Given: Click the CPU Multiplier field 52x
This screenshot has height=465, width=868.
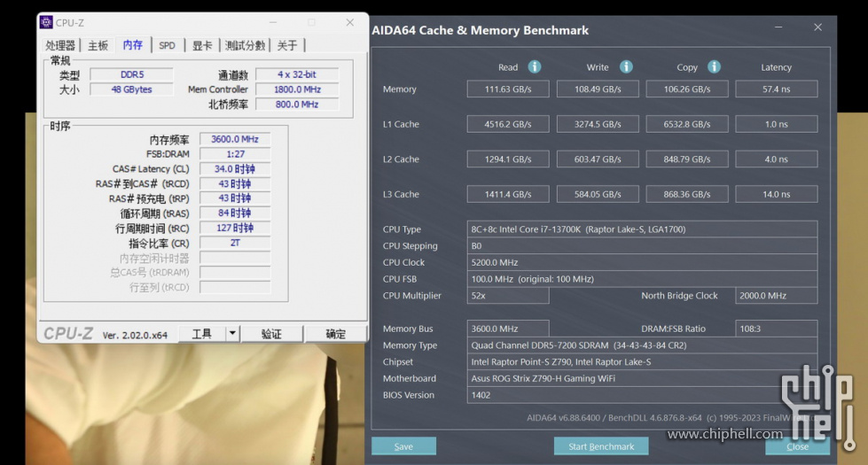Looking at the screenshot, I should (x=508, y=296).
